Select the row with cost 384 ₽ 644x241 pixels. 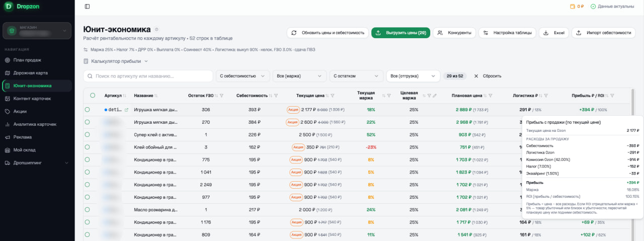point(87,122)
